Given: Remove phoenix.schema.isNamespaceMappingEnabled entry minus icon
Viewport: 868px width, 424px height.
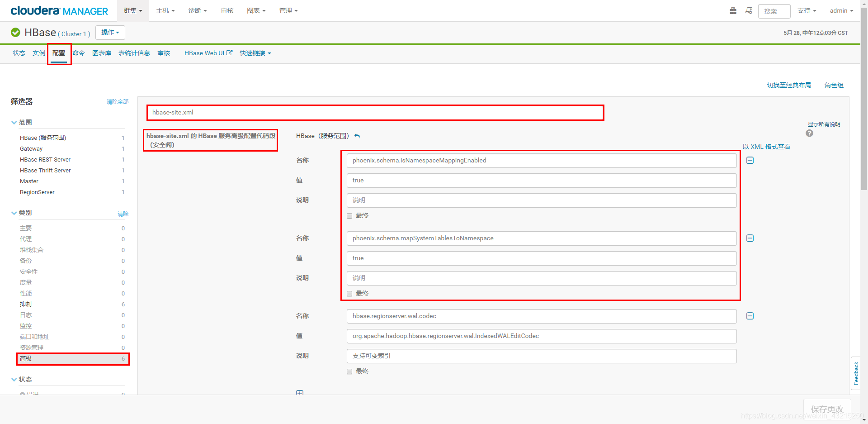Looking at the screenshot, I should (750, 161).
